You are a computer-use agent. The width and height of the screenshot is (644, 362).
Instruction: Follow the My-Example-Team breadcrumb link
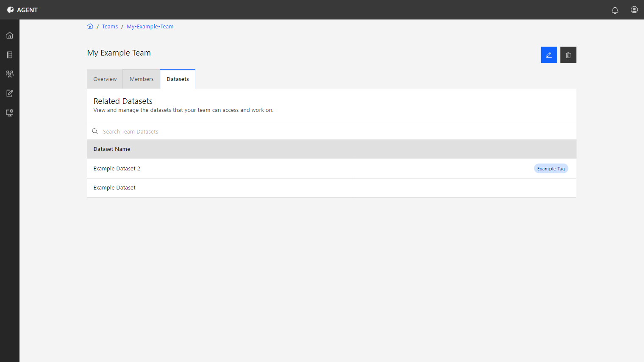150,27
